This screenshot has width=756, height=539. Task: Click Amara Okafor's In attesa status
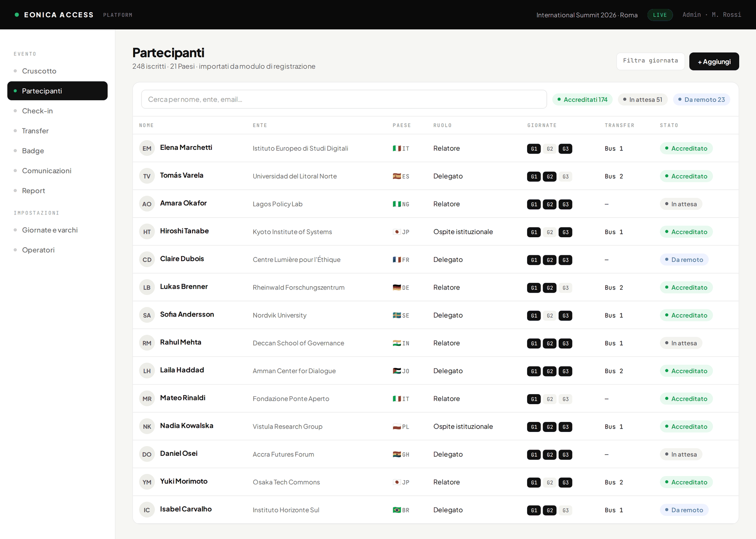pos(681,204)
